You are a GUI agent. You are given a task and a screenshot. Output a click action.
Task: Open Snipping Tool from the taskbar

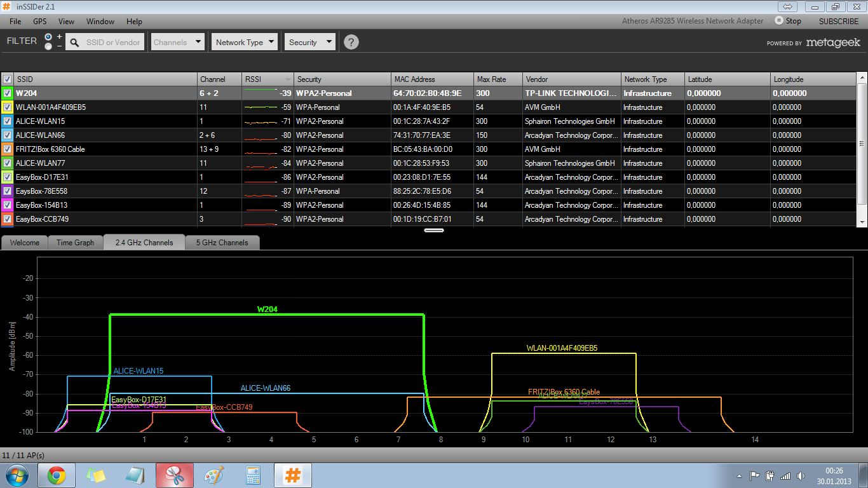click(x=174, y=475)
